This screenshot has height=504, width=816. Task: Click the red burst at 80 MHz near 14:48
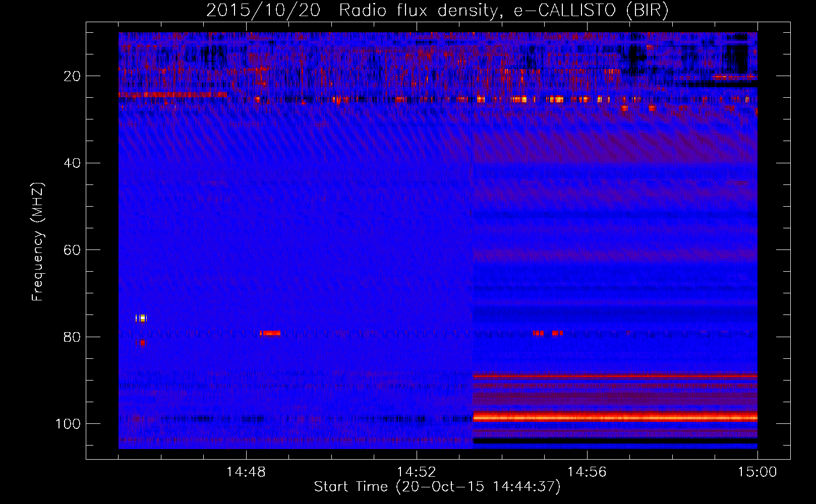tap(270, 333)
